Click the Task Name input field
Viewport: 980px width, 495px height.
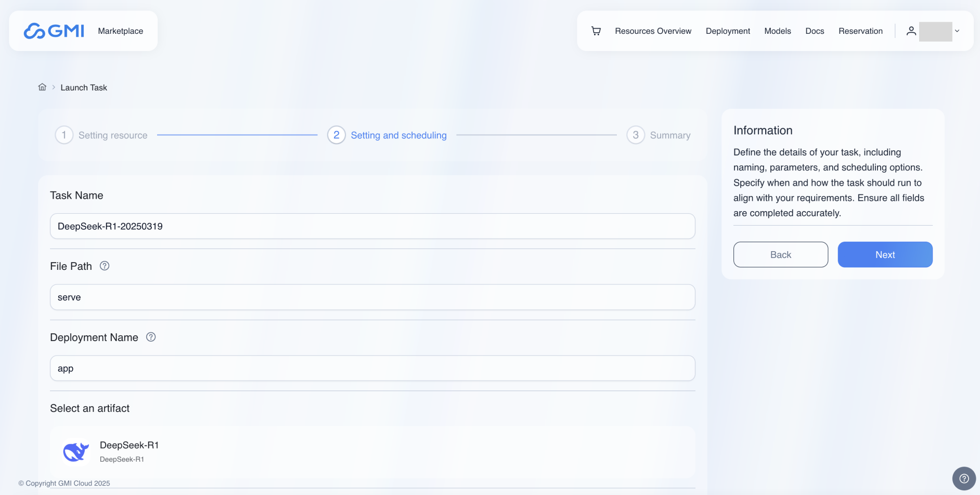[372, 226]
